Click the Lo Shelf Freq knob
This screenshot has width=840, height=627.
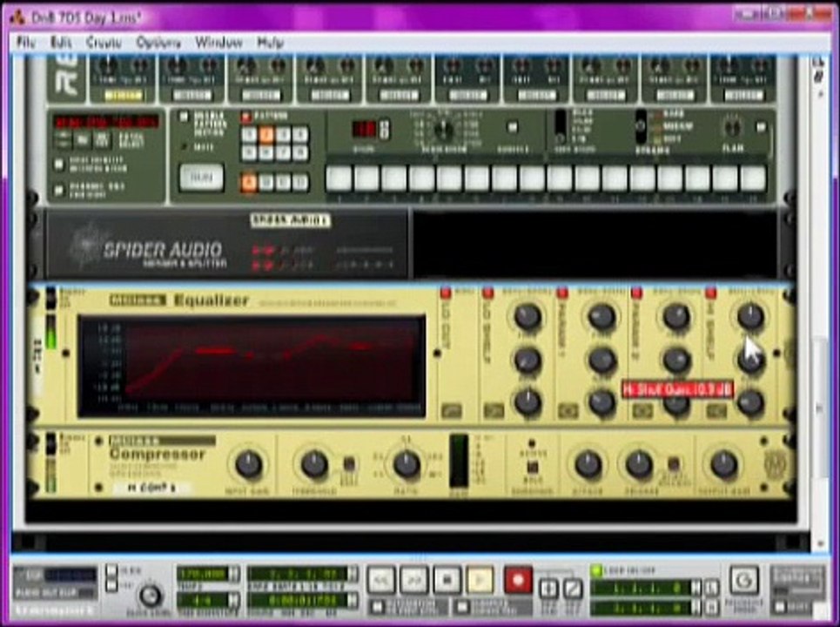coord(528,317)
